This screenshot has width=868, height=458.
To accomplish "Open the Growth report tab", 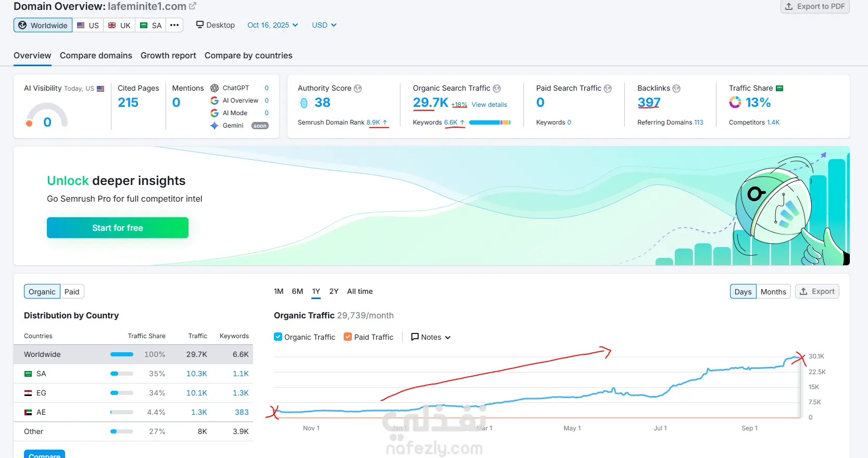I will tap(168, 55).
